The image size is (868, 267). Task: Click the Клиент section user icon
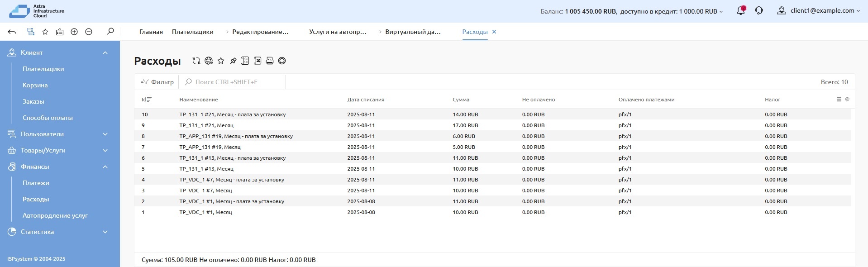tap(12, 52)
